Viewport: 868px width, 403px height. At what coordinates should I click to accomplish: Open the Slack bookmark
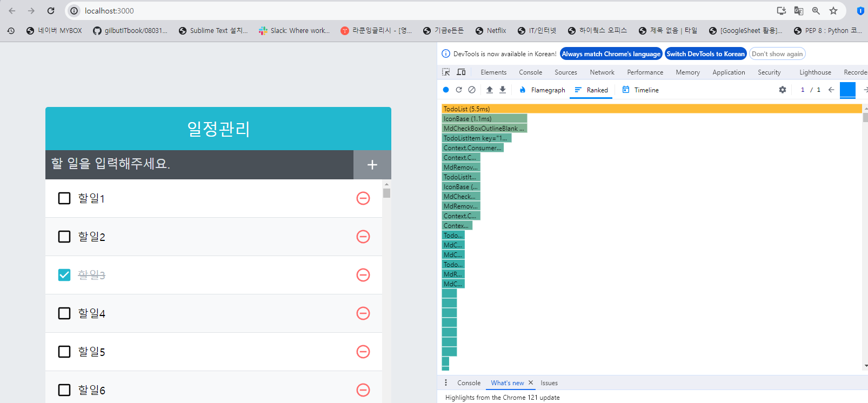(x=294, y=31)
